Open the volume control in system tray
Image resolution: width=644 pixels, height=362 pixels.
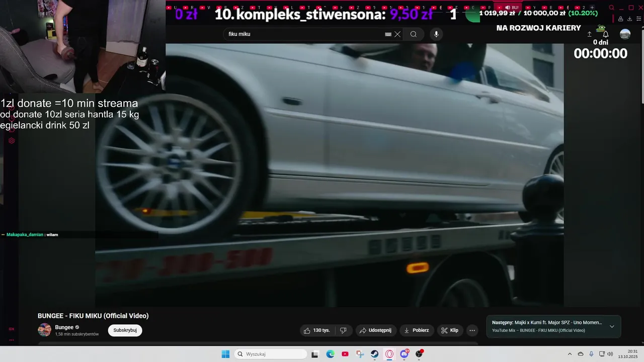point(610,354)
